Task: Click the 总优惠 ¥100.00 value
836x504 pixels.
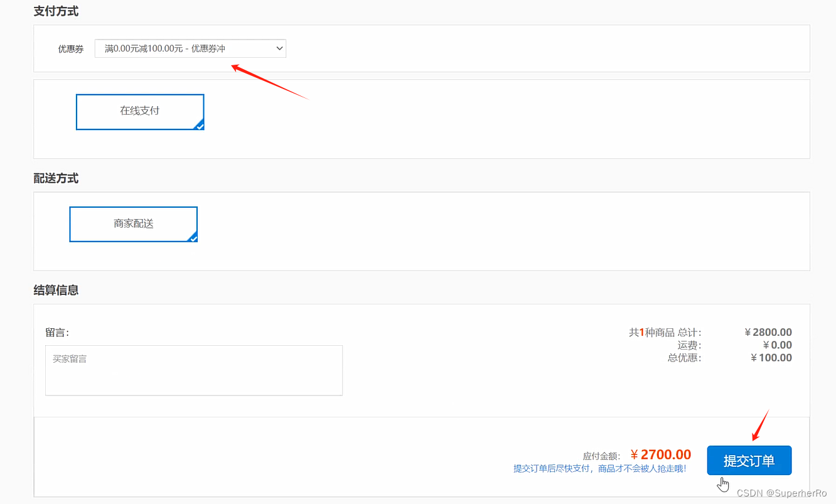Action: pyautogui.click(x=771, y=358)
